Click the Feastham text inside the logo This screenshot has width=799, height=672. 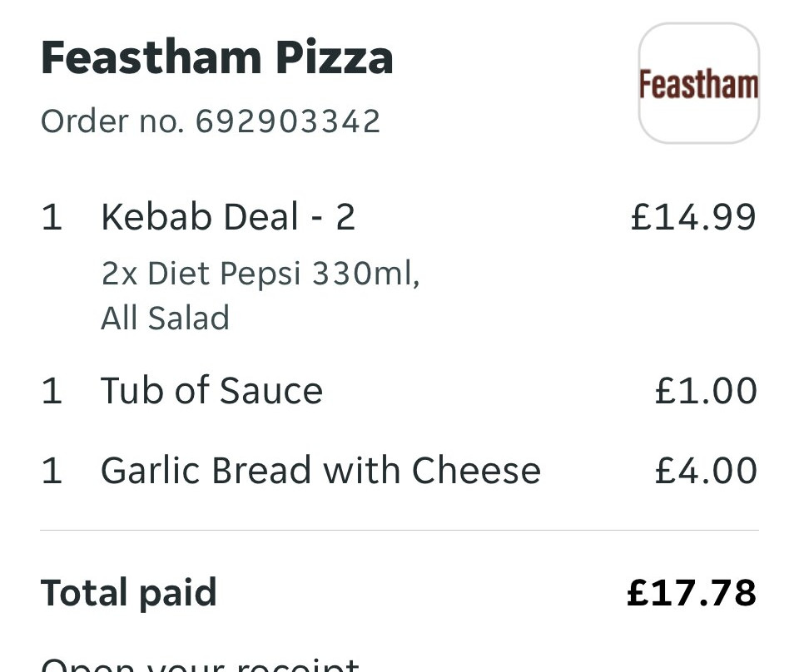point(698,85)
